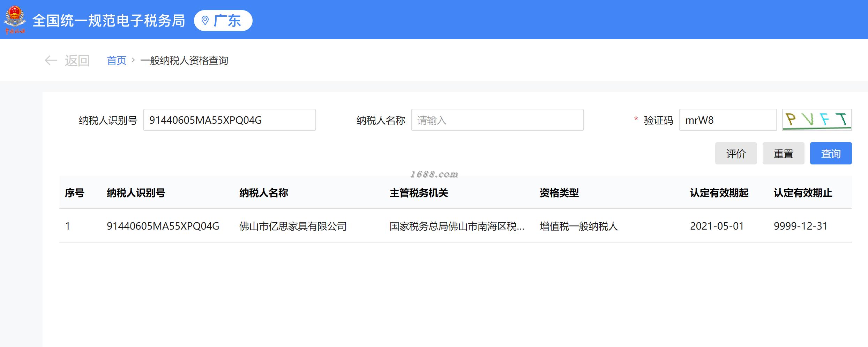This screenshot has height=347, width=868.
Task: Focus the 纳税人名称 input field
Action: coord(497,120)
